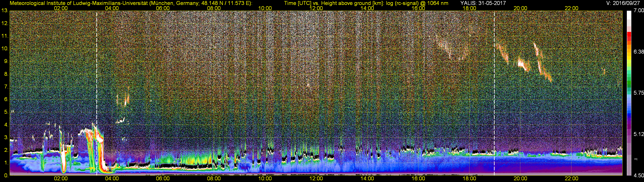This screenshot has width=644, height=182.
Task: Click the "Time [UTC] vs. Height above ground [km]" heading
Action: click(334, 3)
